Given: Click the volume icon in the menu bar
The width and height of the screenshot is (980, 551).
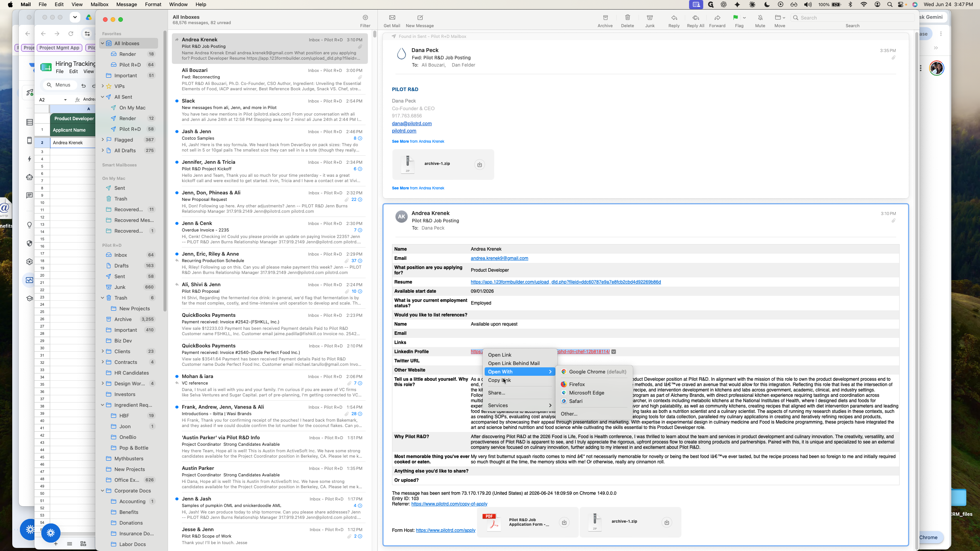Looking at the screenshot, I should [808, 5].
